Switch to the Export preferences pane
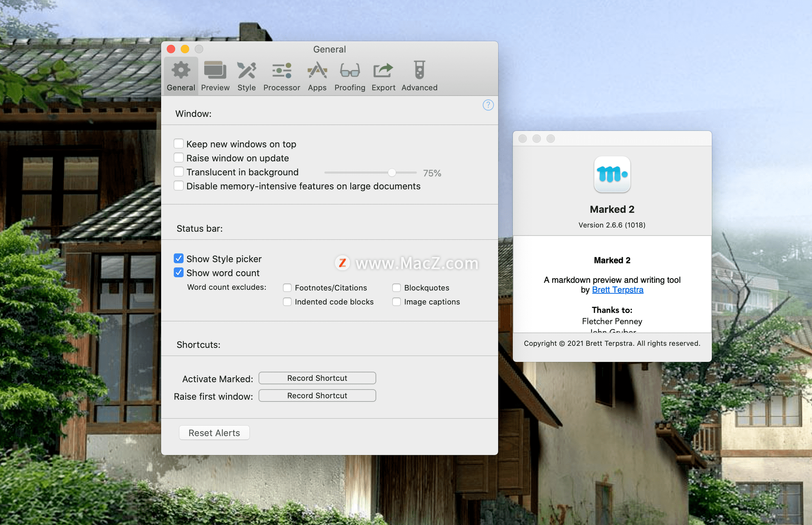This screenshot has width=812, height=525. coord(384,77)
